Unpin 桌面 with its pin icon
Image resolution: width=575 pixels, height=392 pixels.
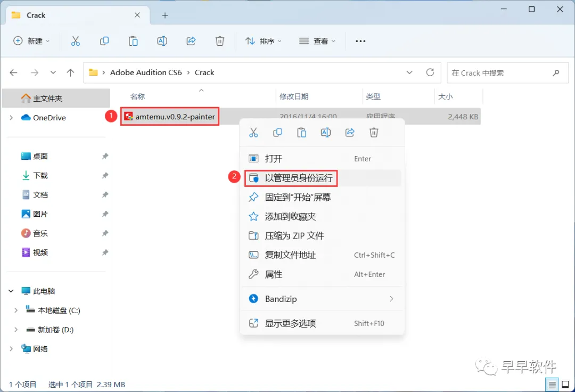105,156
